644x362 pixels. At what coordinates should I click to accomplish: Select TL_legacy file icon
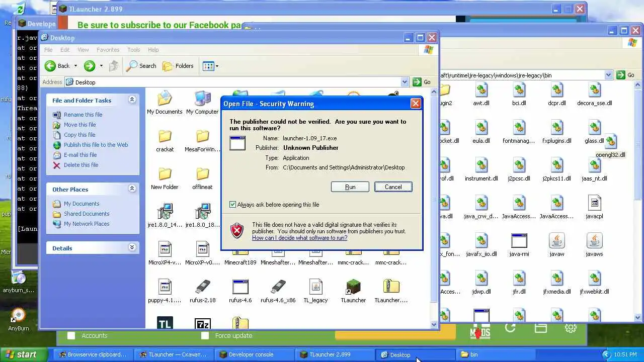pos(315,287)
